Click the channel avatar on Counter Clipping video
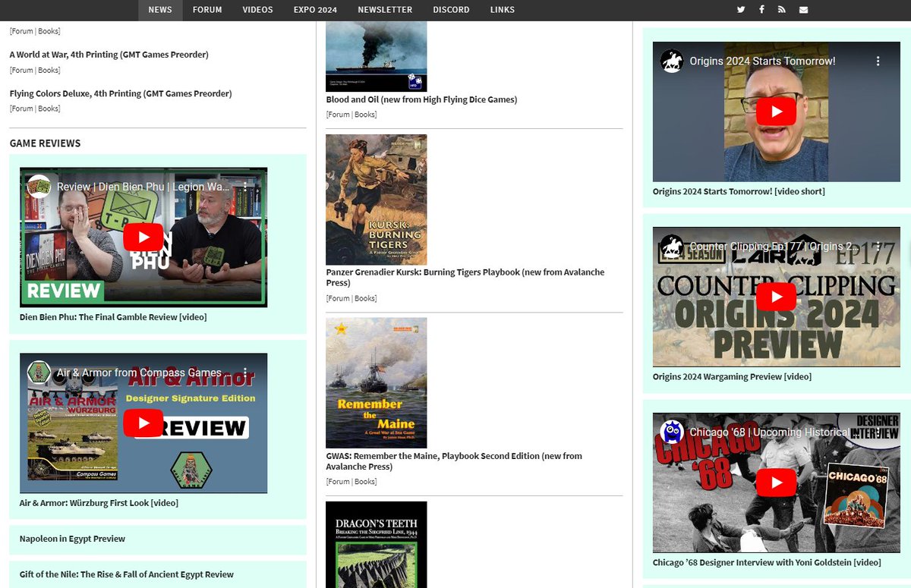The image size is (911, 588). pyautogui.click(x=671, y=247)
